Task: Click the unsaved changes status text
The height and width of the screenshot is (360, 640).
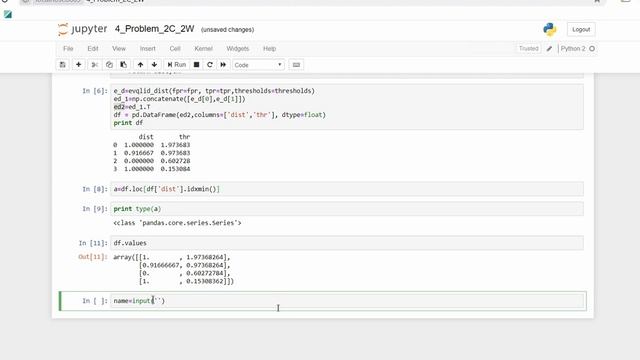Action: 227,30
